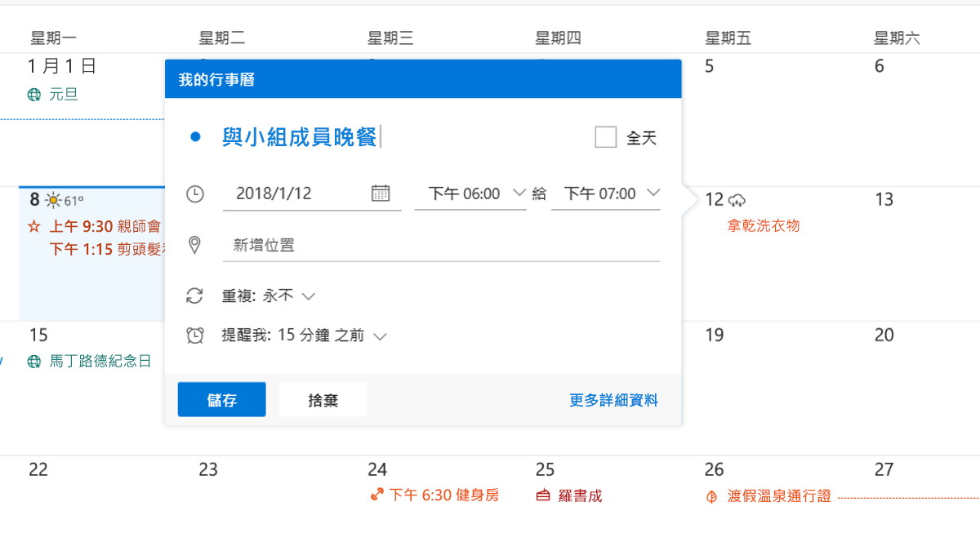This screenshot has width=980, height=551.
Task: Open the 上午 9:30 親師會 event
Action: coord(105,226)
